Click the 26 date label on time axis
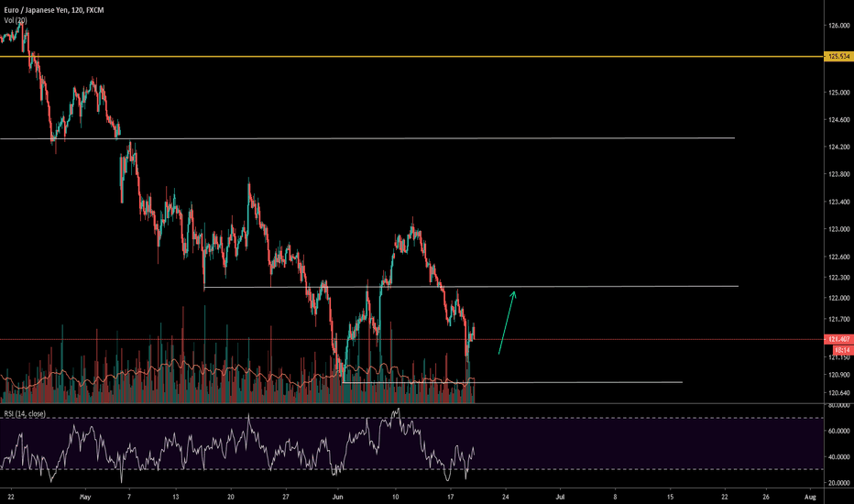Image resolution: width=854 pixels, height=504 pixels. click(766, 497)
